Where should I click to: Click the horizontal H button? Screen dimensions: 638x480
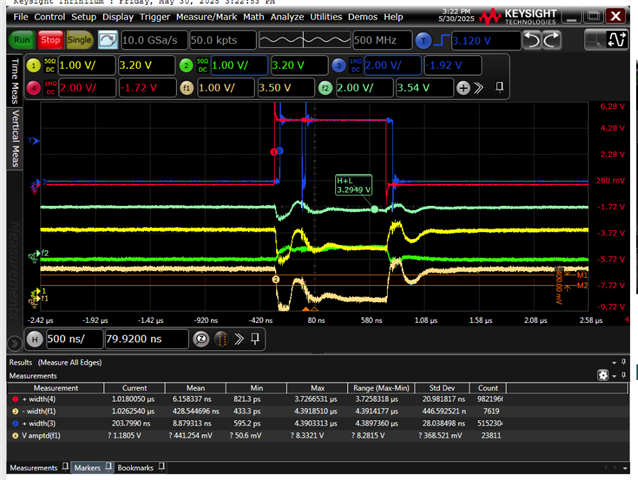click(x=35, y=339)
